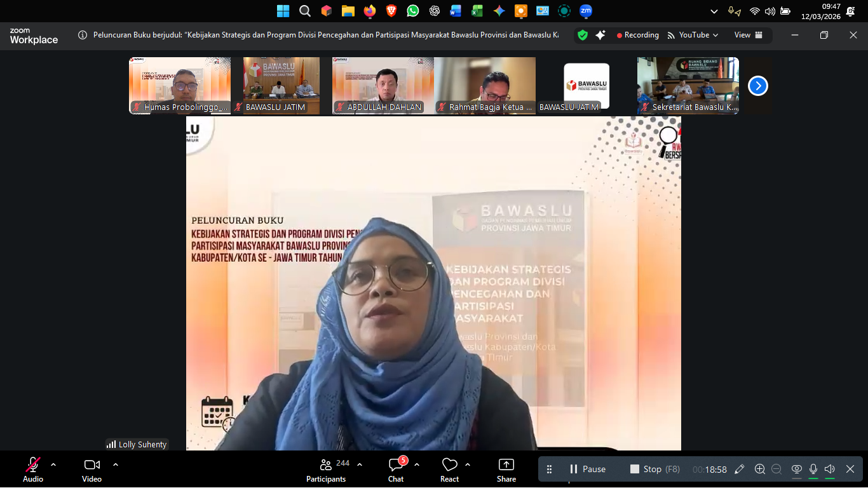The height and width of the screenshot is (488, 868).
Task: Open the Chat panel
Action: pyautogui.click(x=396, y=469)
